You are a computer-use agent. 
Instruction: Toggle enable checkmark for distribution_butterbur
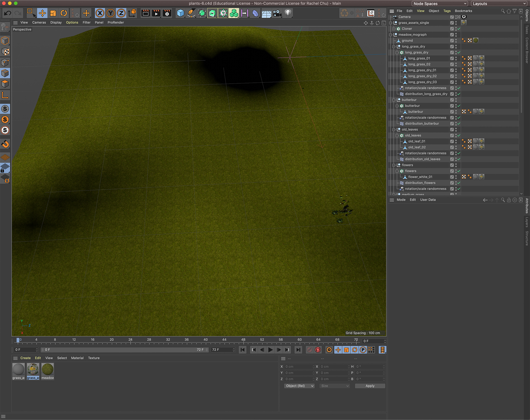(x=459, y=124)
